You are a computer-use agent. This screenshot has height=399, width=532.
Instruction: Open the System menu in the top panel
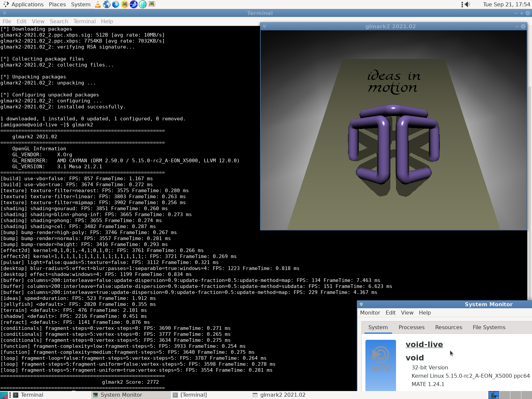coord(81,4)
